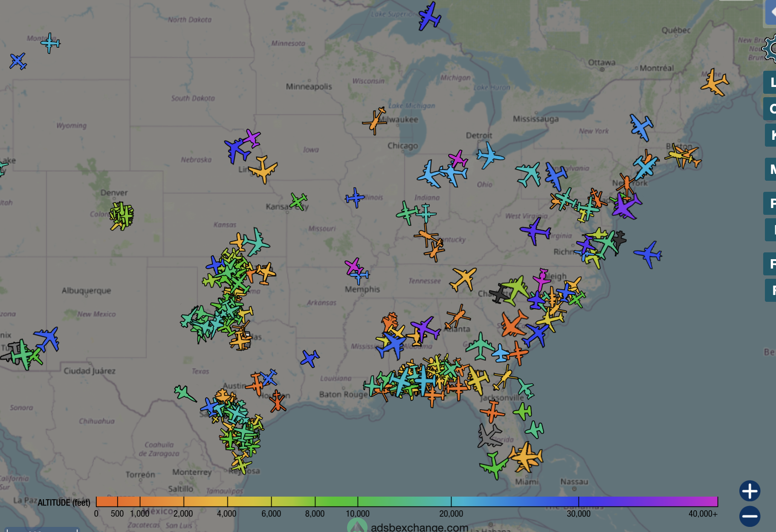Image resolution: width=776 pixels, height=532 pixels.
Task: Toggle the L map button
Action: (x=770, y=82)
